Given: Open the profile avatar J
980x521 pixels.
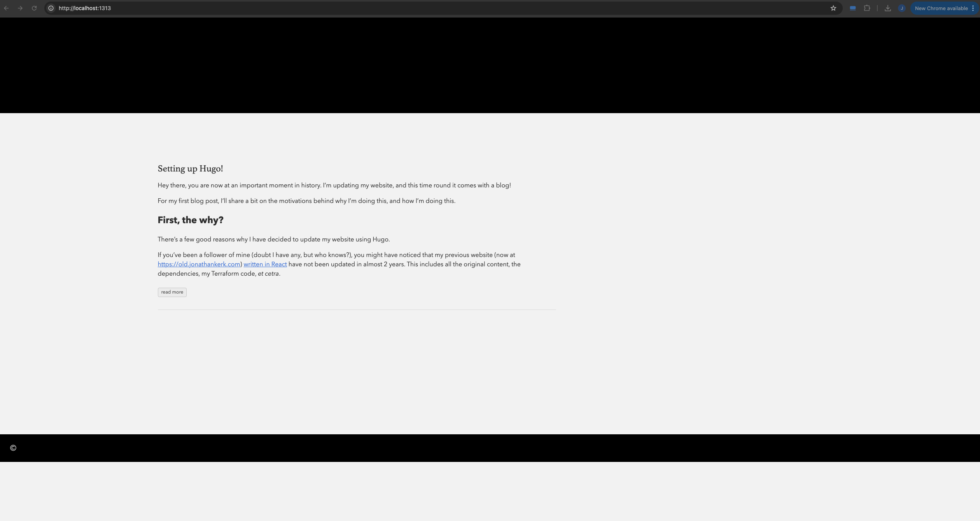Looking at the screenshot, I should (902, 8).
